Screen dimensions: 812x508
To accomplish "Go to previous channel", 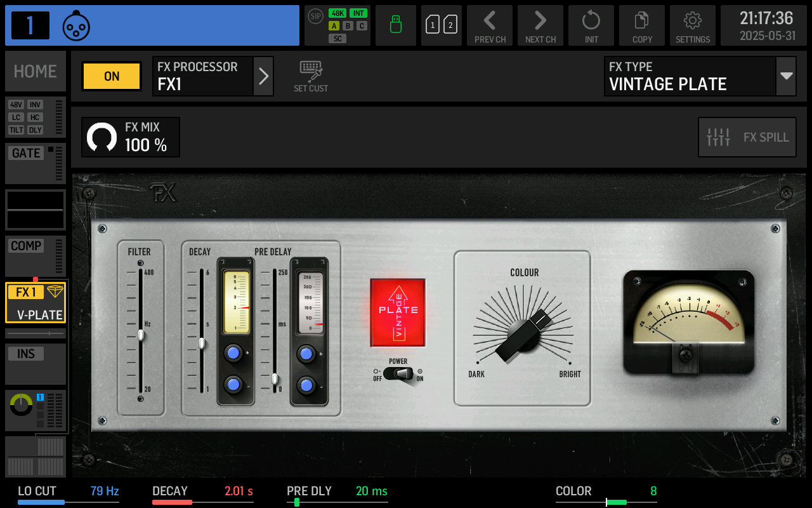I will [490, 25].
